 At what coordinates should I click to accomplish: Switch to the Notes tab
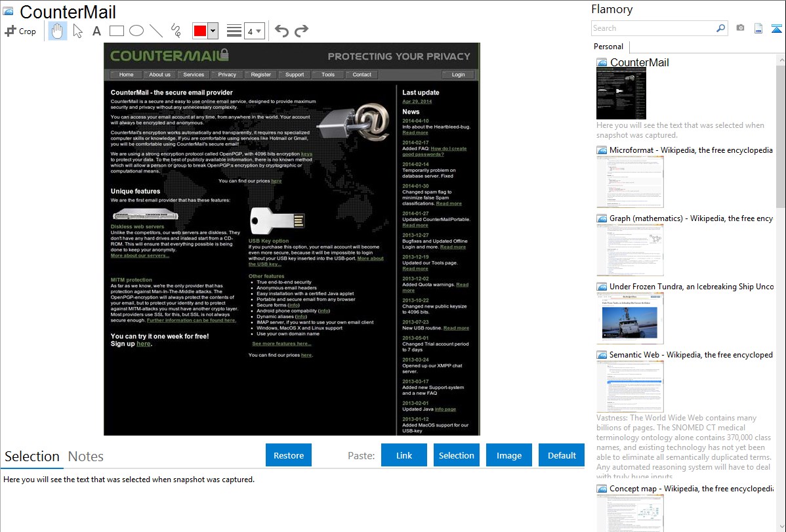(x=86, y=457)
